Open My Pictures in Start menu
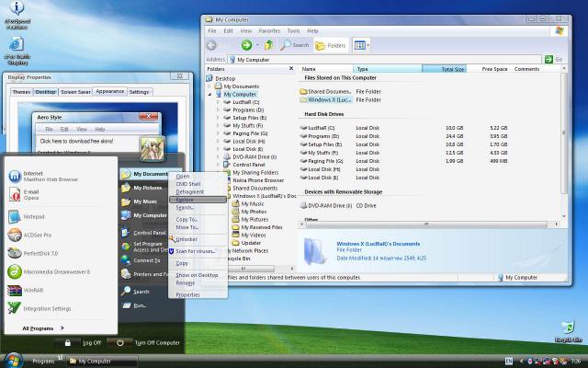Screen dimensions: 588x368 pyautogui.click(x=141, y=188)
